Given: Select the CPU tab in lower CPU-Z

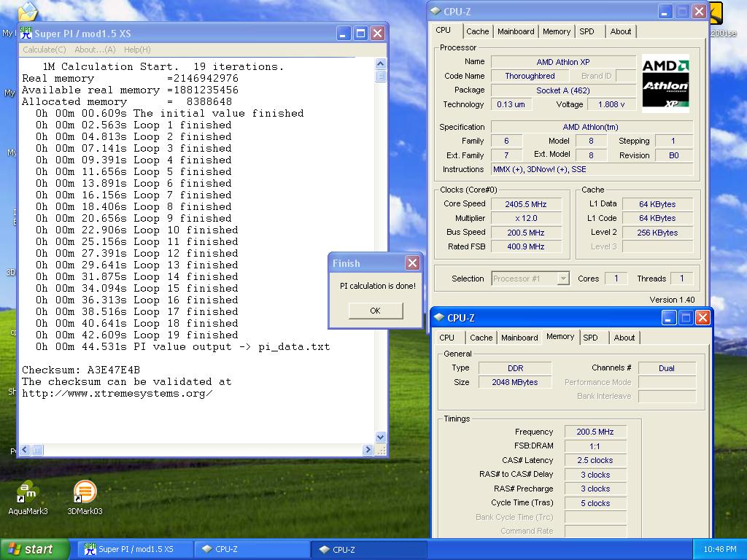Looking at the screenshot, I should [447, 338].
